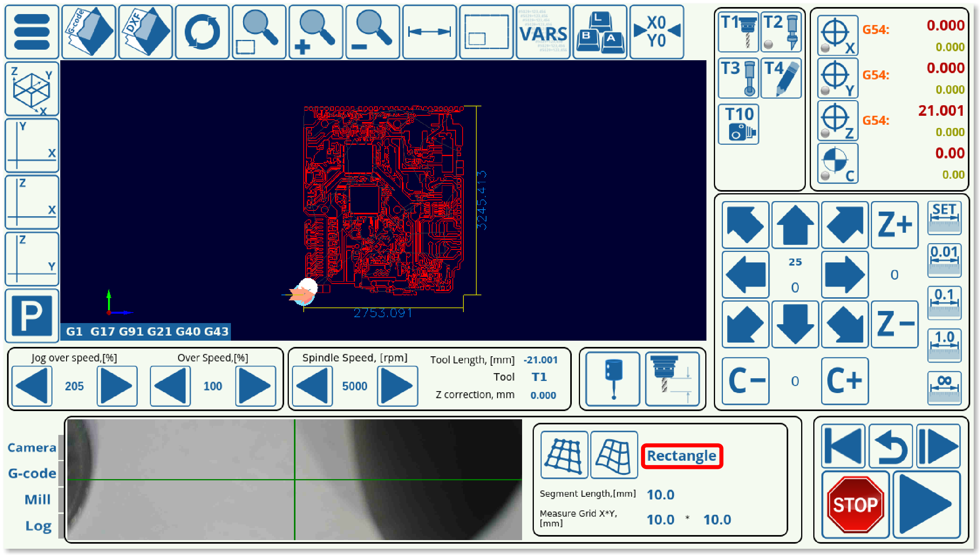
Task: Decrease jog over speed percentage
Action: 32,386
